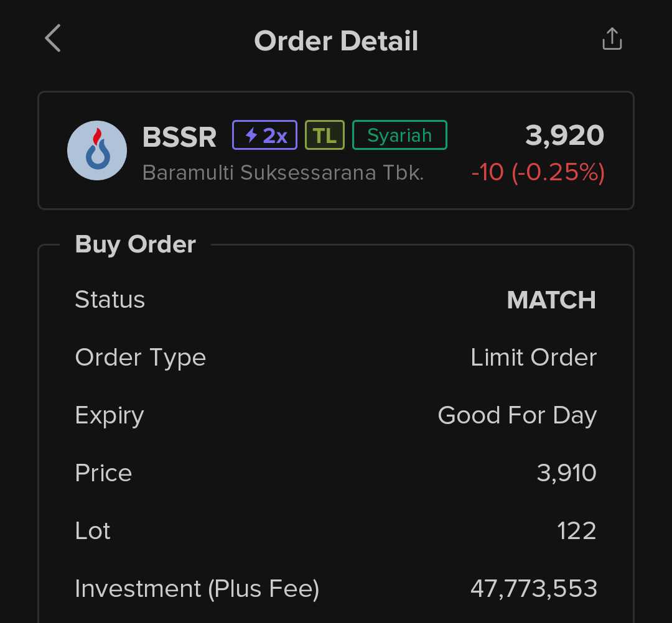Tap the lot amount 122
The image size is (672, 623).
coord(576,531)
